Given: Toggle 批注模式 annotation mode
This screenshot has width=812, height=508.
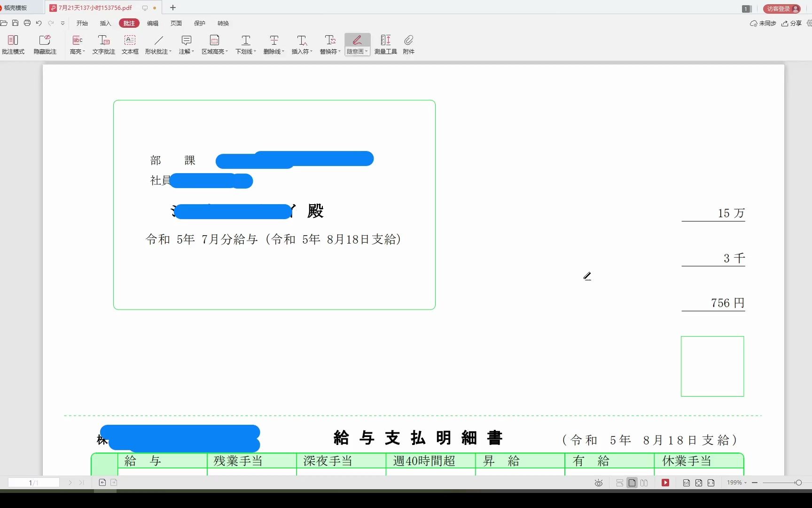Looking at the screenshot, I should click(x=13, y=45).
